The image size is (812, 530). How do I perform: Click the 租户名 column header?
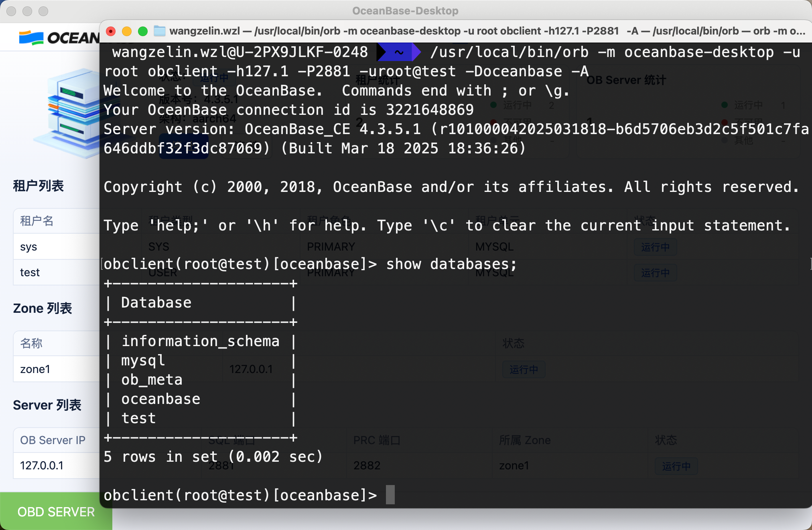pos(37,221)
